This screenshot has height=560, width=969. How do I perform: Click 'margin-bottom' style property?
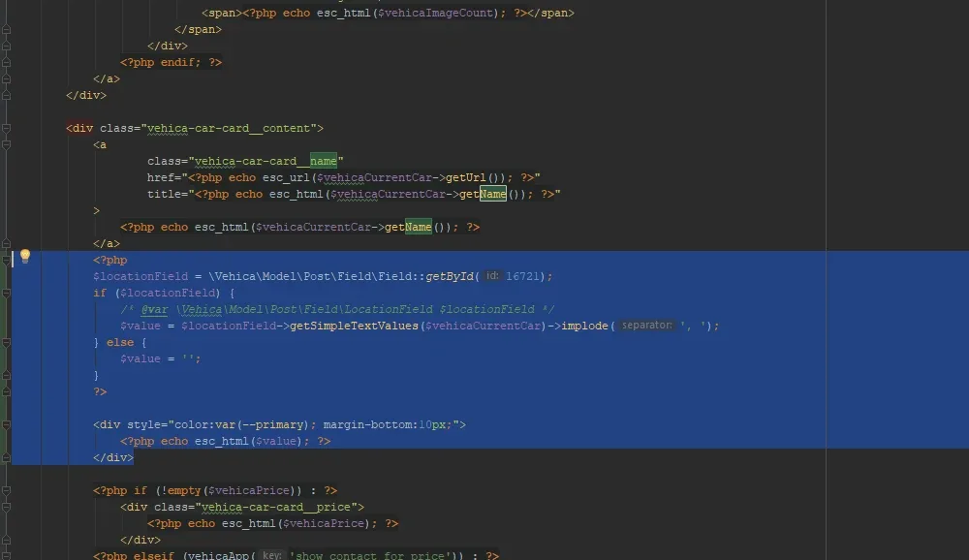(x=367, y=424)
